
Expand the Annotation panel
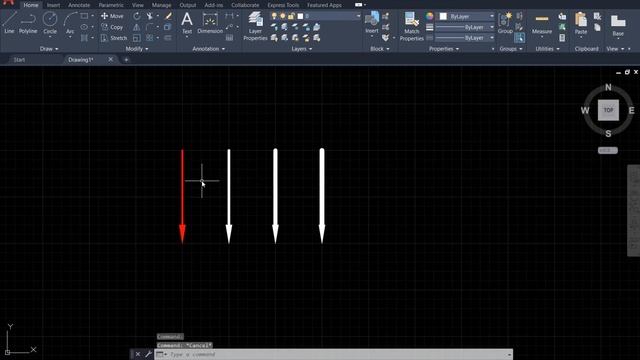(208, 49)
